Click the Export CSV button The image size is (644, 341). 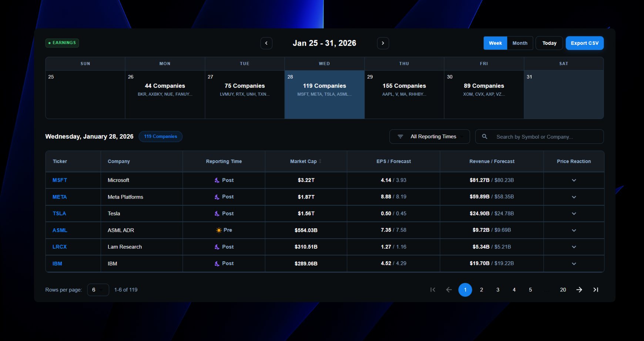point(584,43)
